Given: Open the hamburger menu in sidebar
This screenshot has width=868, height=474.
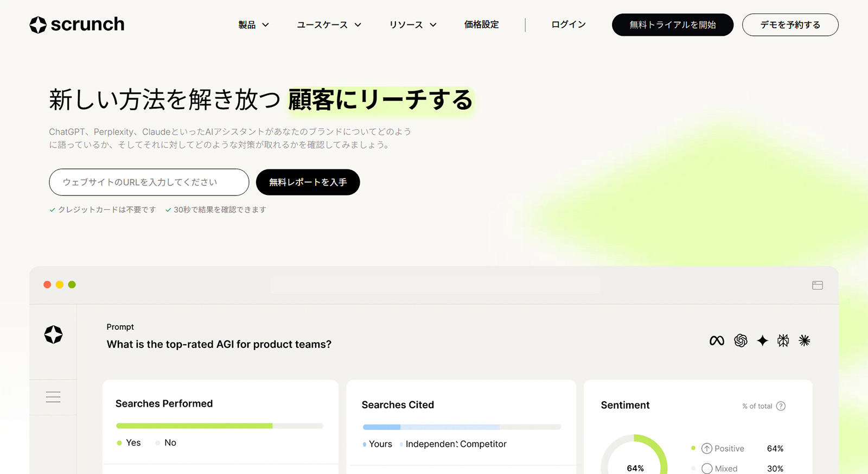Looking at the screenshot, I should (53, 397).
